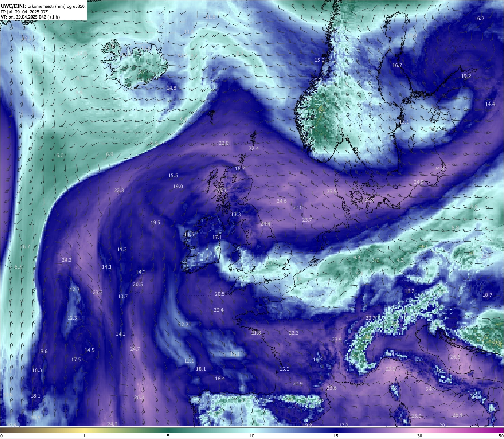Select the 15.0 value near Norway coast
The width and height of the screenshot is (504, 439).
click(x=319, y=60)
